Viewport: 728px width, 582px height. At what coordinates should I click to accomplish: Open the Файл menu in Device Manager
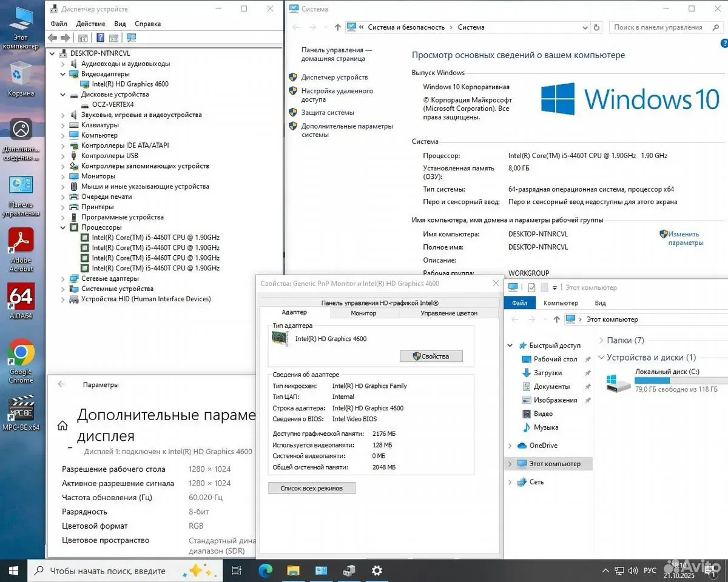point(59,24)
